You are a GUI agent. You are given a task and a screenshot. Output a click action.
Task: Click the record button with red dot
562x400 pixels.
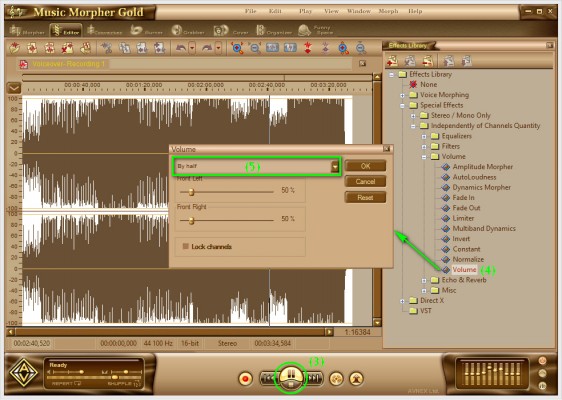coord(246,378)
